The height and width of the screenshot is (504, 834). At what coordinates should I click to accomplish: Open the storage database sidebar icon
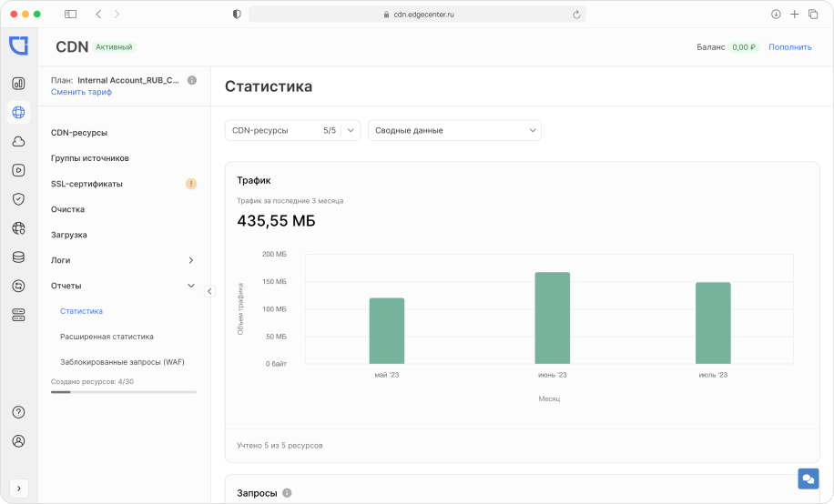pos(18,257)
